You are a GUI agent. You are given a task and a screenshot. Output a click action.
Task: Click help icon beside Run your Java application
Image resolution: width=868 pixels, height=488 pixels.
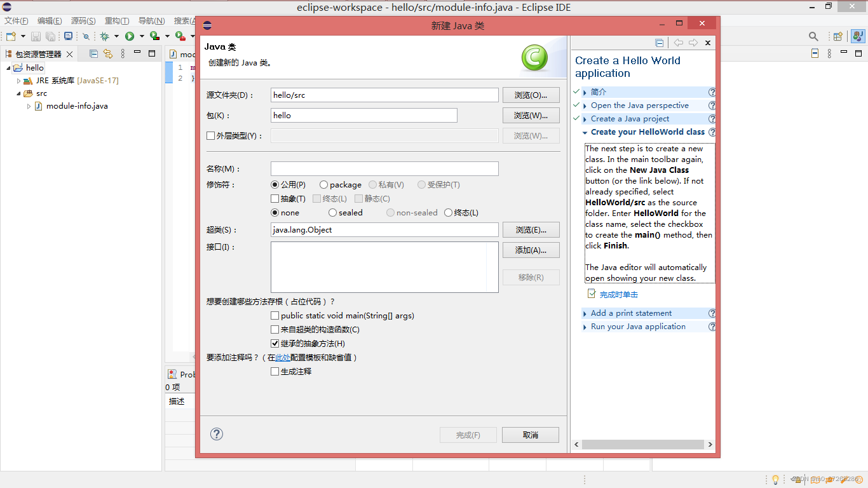pyautogui.click(x=712, y=327)
